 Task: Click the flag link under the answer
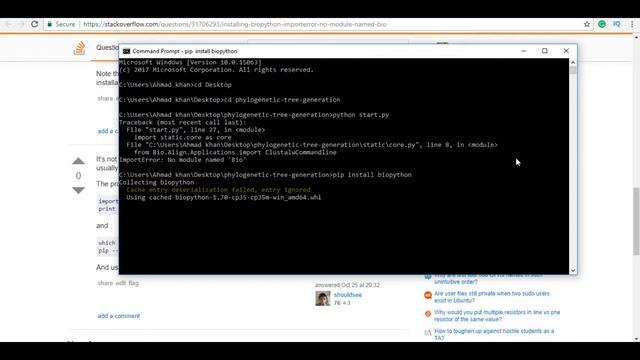133,283
